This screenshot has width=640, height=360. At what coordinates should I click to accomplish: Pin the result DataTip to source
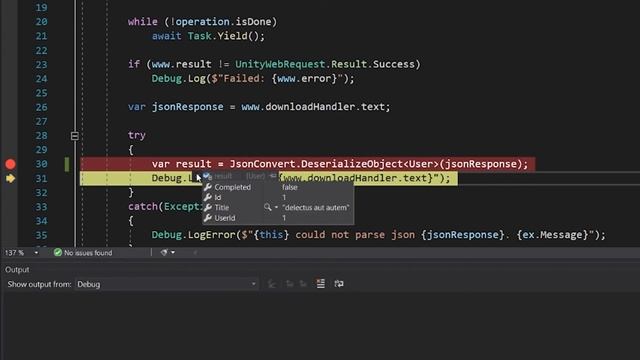pyautogui.click(x=273, y=176)
